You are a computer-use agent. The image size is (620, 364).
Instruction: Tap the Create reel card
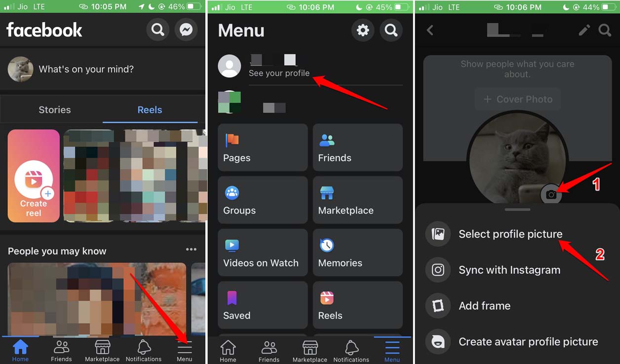(34, 176)
